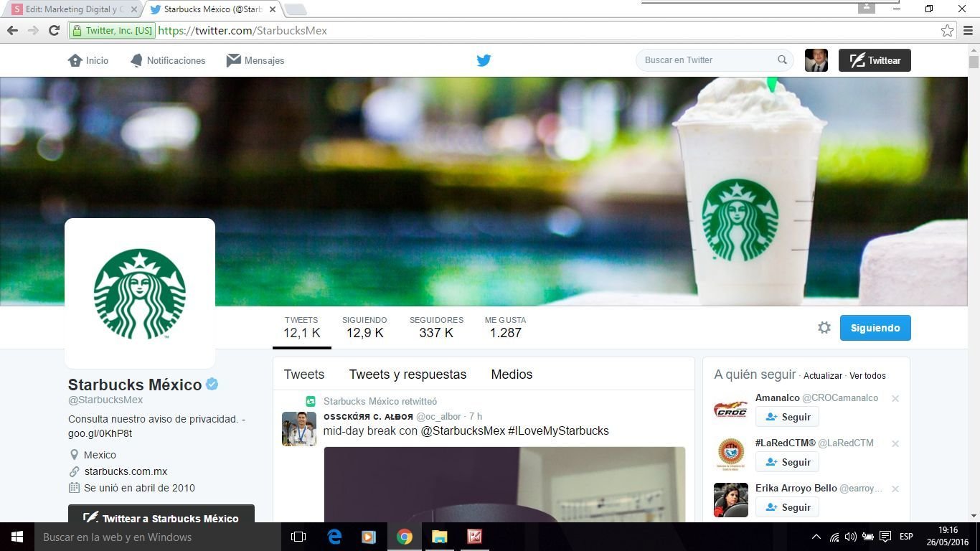Click the Twitter bird logo
The image size is (980, 551).
click(x=484, y=60)
